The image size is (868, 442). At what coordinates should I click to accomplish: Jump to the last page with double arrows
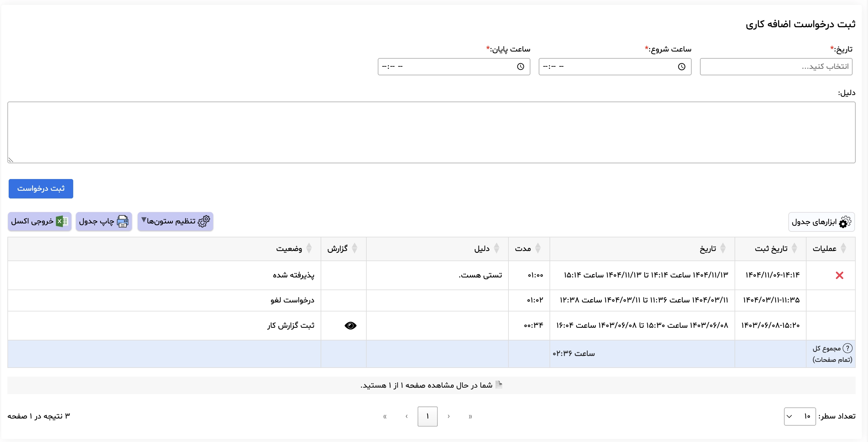pos(386,416)
